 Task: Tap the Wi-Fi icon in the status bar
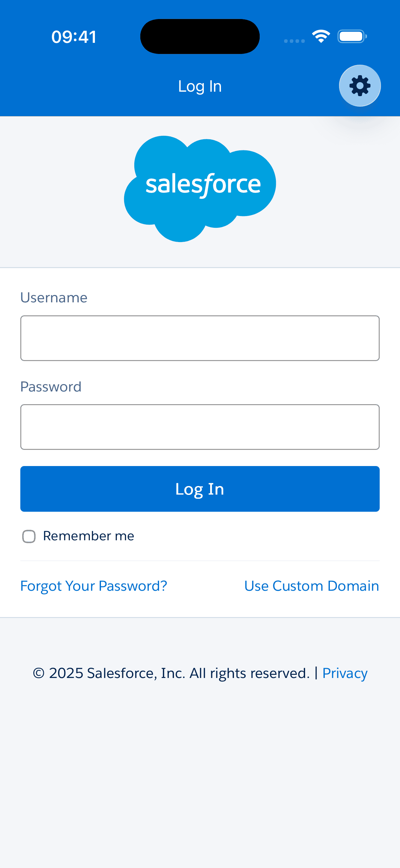click(x=321, y=36)
